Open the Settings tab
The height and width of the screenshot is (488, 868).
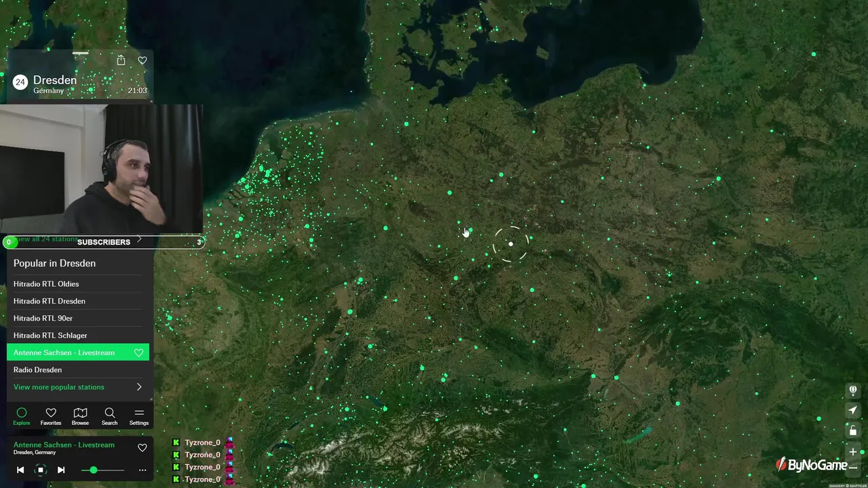tap(139, 416)
